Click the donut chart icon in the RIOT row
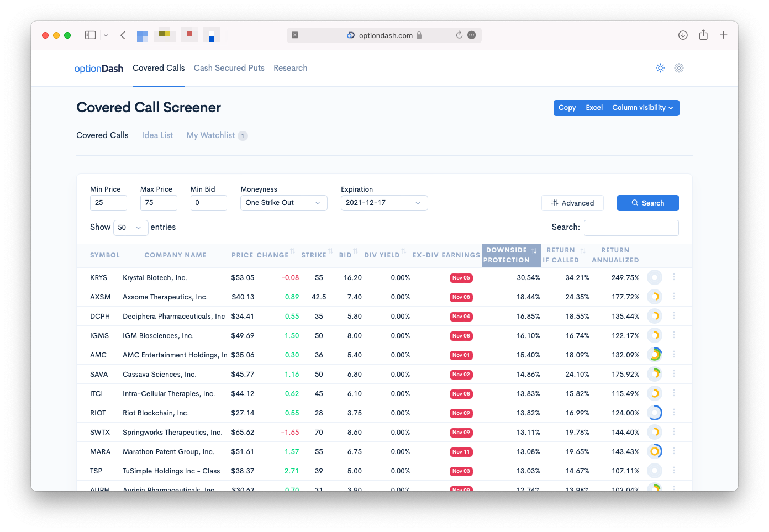This screenshot has height=532, width=769. pos(655,413)
